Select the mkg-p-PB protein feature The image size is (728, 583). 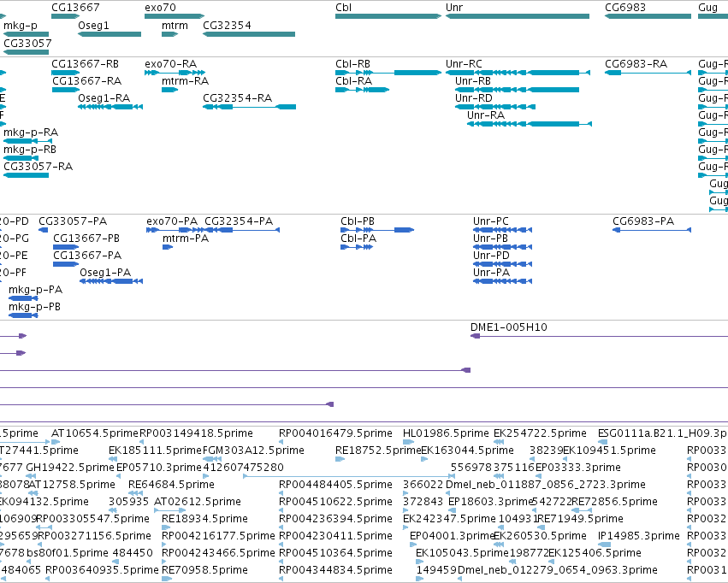(23, 315)
